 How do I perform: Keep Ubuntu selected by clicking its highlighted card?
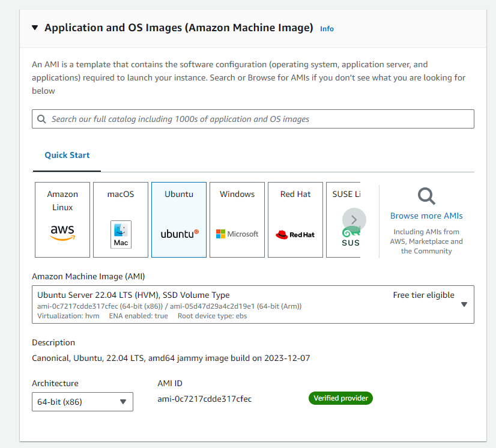pyautogui.click(x=178, y=219)
